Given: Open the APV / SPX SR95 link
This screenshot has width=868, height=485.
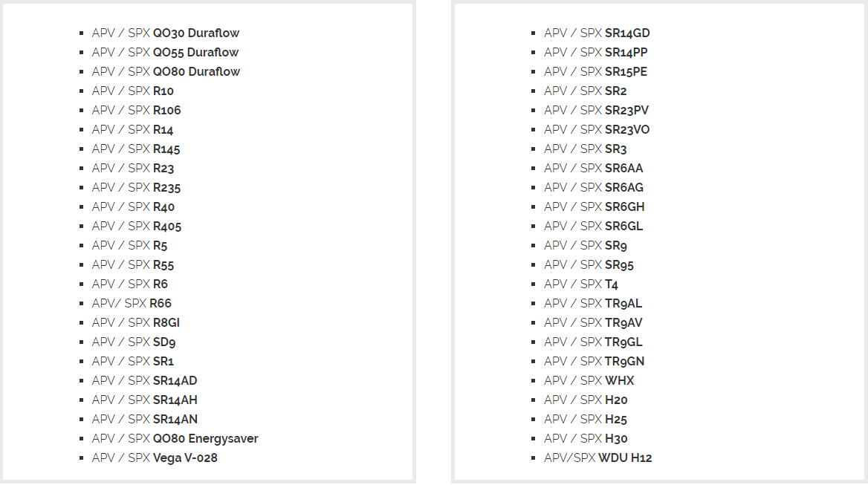Looking at the screenshot, I should coord(589,265).
